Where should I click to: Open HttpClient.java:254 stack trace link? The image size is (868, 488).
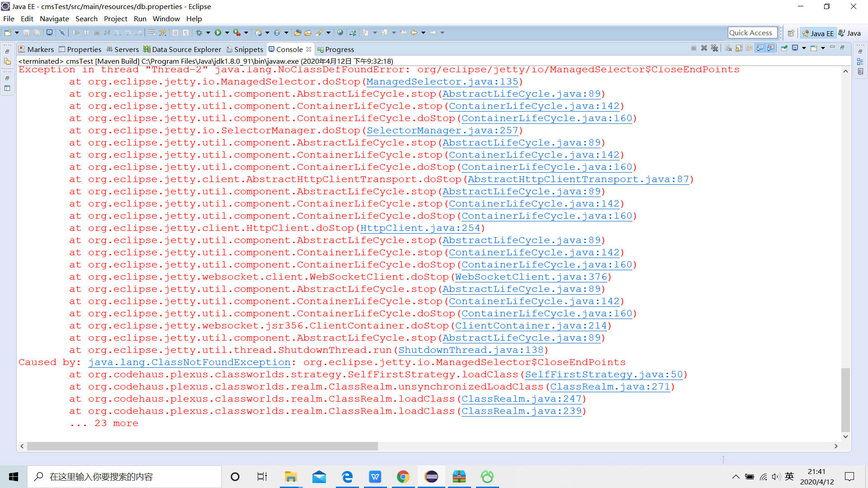tap(420, 228)
